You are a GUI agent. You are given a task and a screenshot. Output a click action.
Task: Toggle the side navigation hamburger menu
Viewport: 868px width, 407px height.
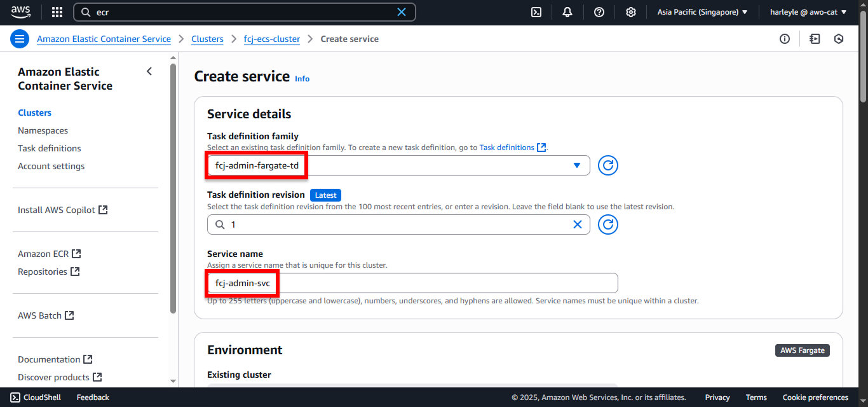click(20, 39)
